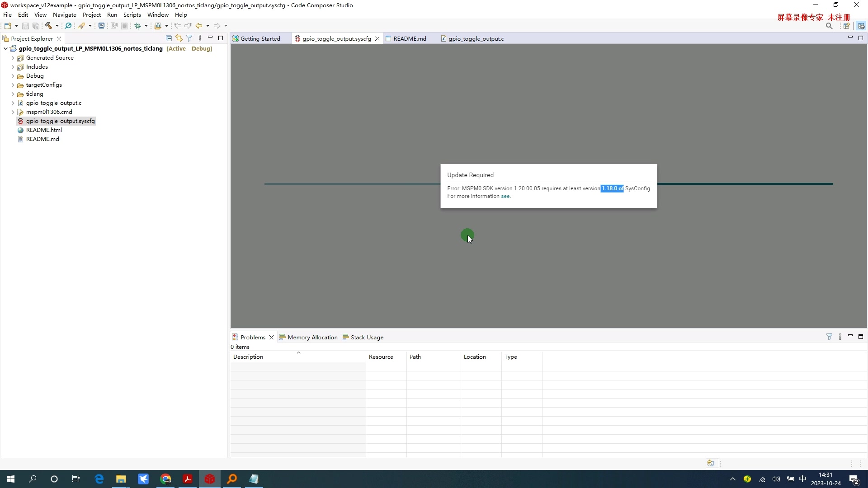This screenshot has width=868, height=488.
Task: Open the Build dropdown arrow
Action: pos(57,26)
